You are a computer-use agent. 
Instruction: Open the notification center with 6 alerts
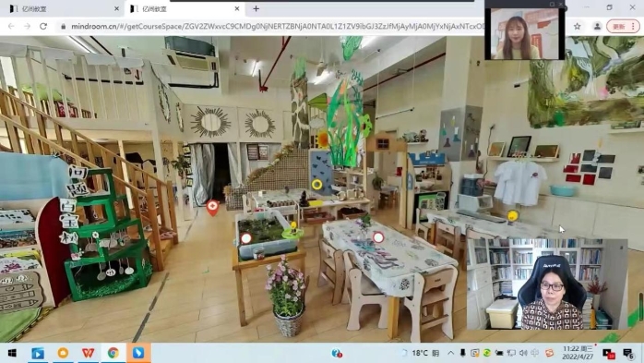tap(628, 353)
